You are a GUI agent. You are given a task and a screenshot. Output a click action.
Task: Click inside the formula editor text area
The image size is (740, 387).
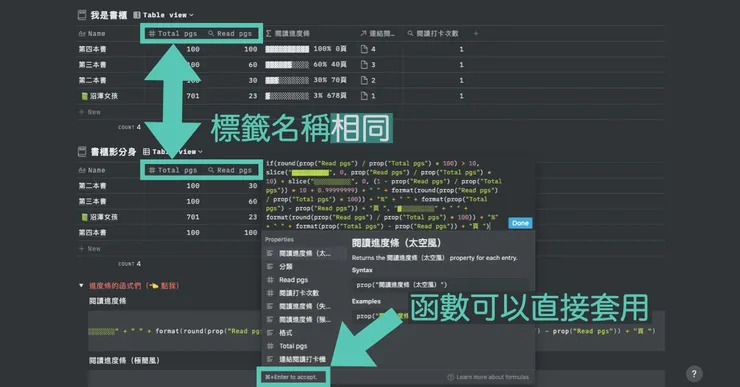[x=384, y=194]
